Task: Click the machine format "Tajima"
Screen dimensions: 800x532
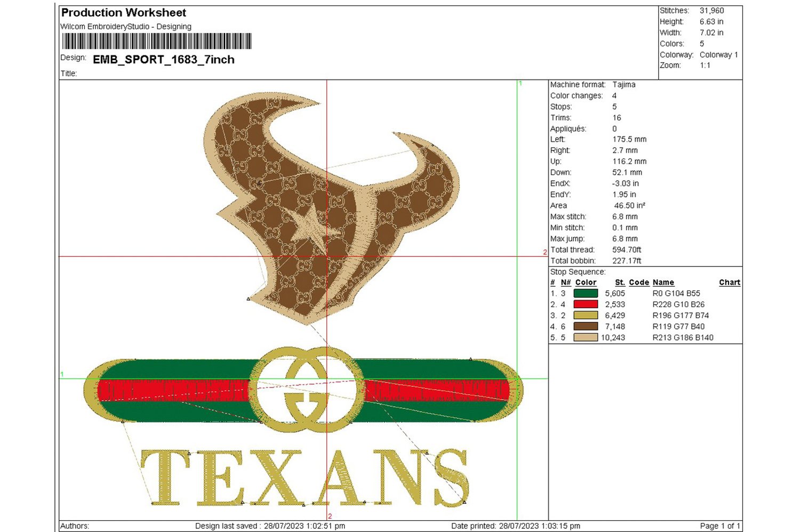Action: (624, 85)
